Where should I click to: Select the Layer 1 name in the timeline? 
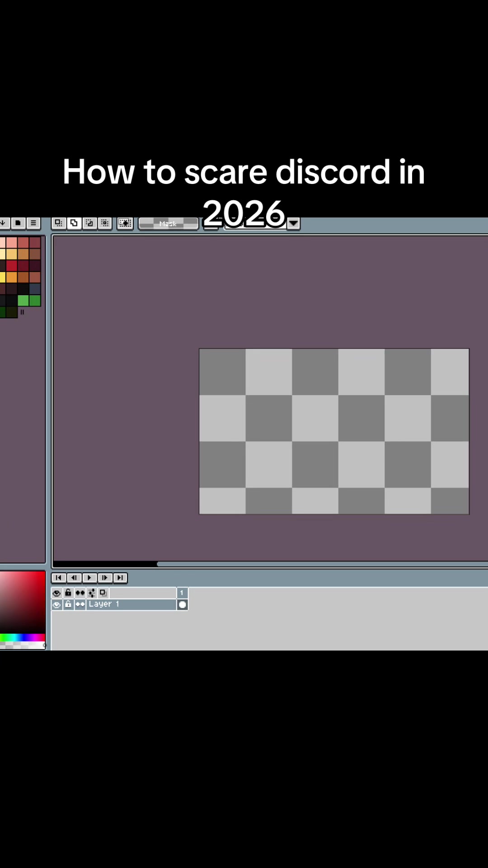point(131,604)
